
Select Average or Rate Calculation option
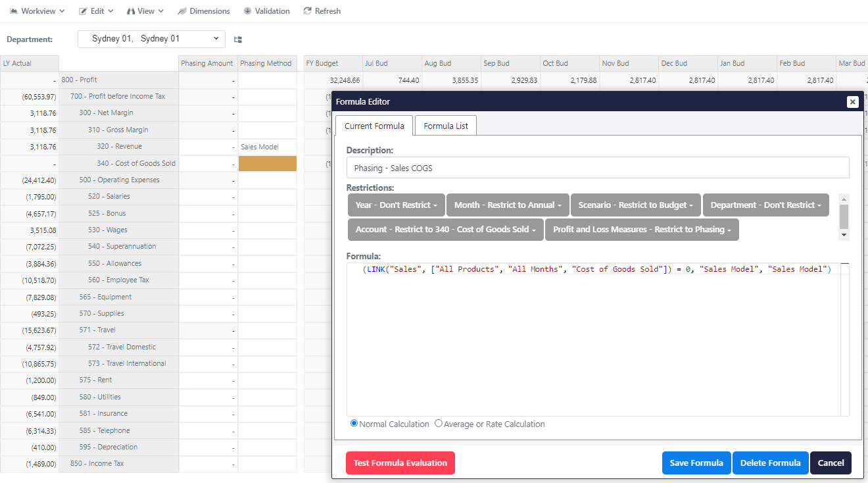(x=439, y=424)
